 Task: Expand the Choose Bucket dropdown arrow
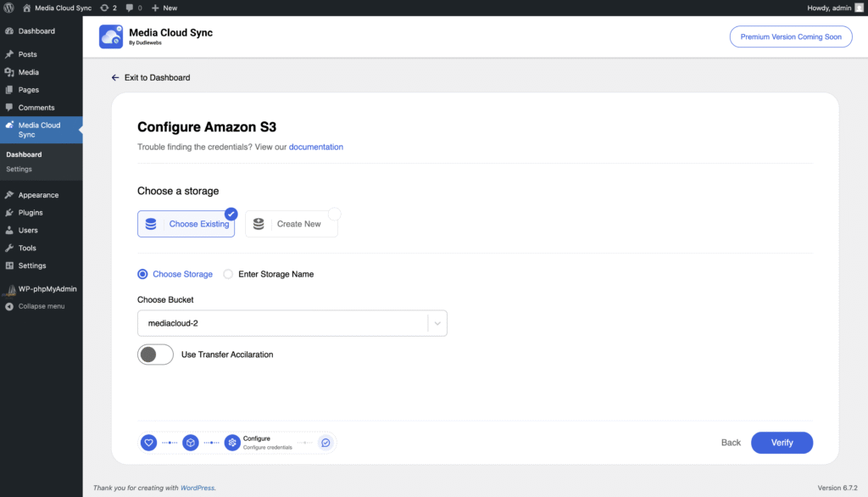tap(437, 323)
